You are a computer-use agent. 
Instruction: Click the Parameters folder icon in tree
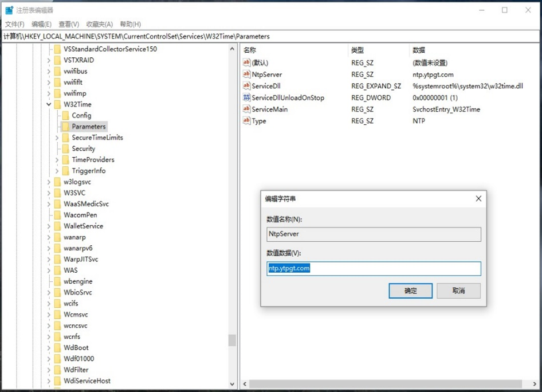[x=65, y=127]
